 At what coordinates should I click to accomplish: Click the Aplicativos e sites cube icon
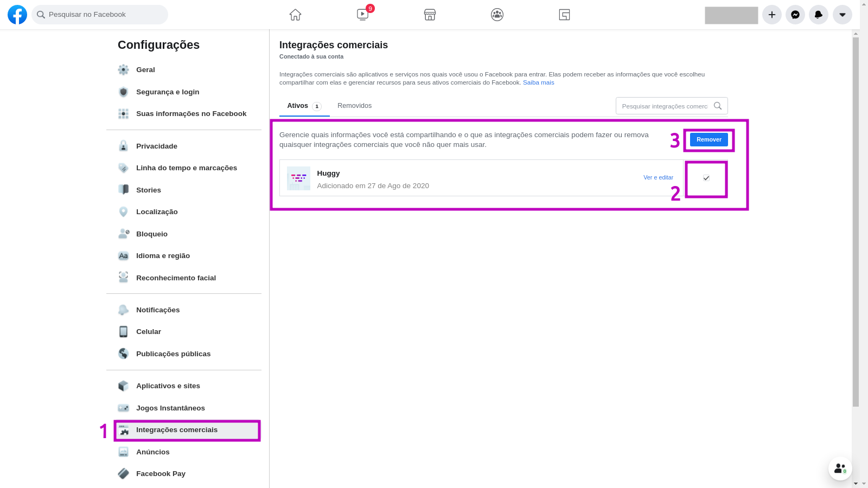click(x=124, y=386)
